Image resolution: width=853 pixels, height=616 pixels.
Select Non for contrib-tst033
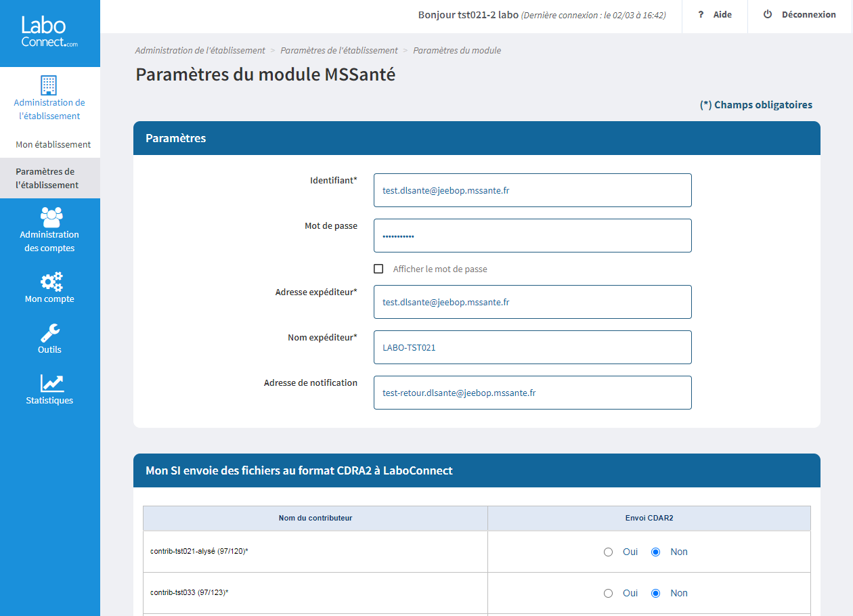[655, 593]
